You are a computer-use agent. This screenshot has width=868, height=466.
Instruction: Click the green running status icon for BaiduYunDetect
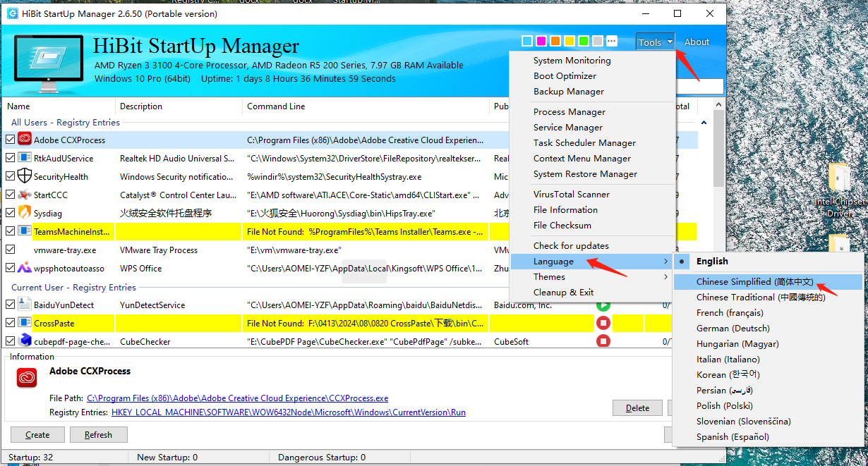click(603, 305)
